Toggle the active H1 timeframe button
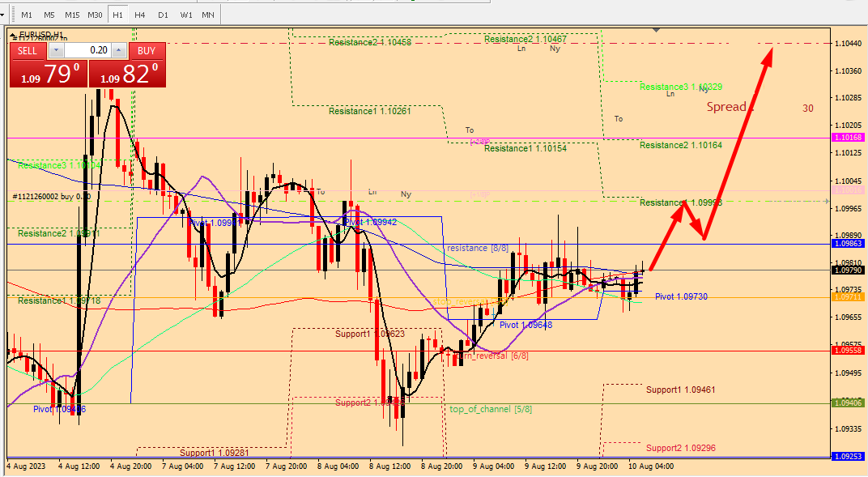This screenshot has height=477, width=868. [118, 15]
